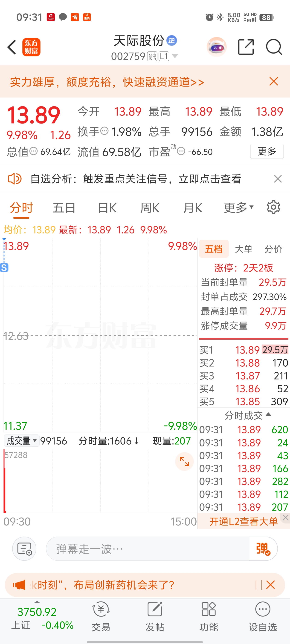Tap the info icon beside 换手
The width and height of the screenshot is (290, 644).
pyautogui.click(x=104, y=130)
